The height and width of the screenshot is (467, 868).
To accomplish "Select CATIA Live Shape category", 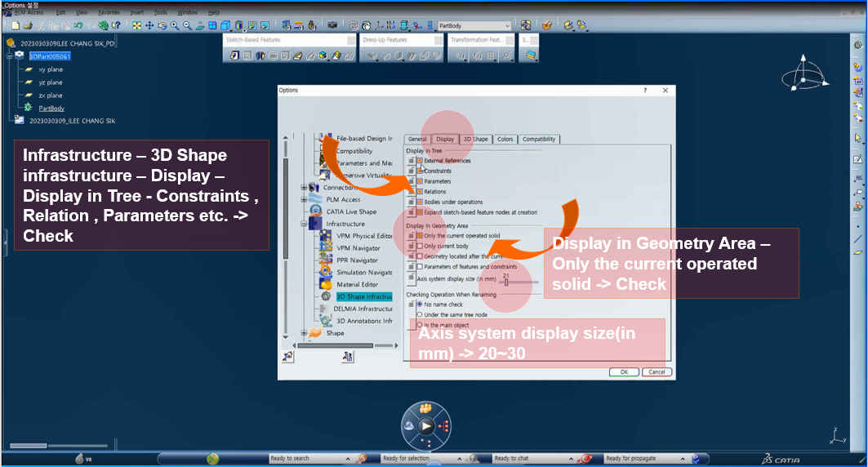I will click(x=351, y=211).
